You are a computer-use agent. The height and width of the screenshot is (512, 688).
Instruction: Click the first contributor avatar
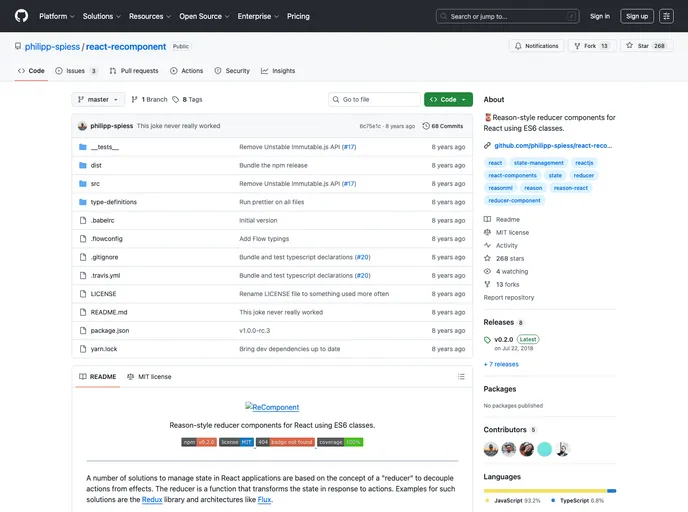click(x=491, y=449)
